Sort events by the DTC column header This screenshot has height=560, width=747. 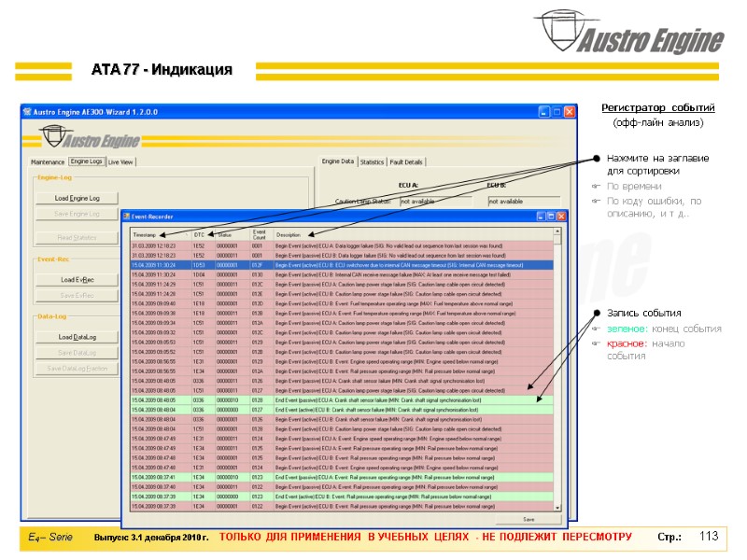click(x=203, y=235)
